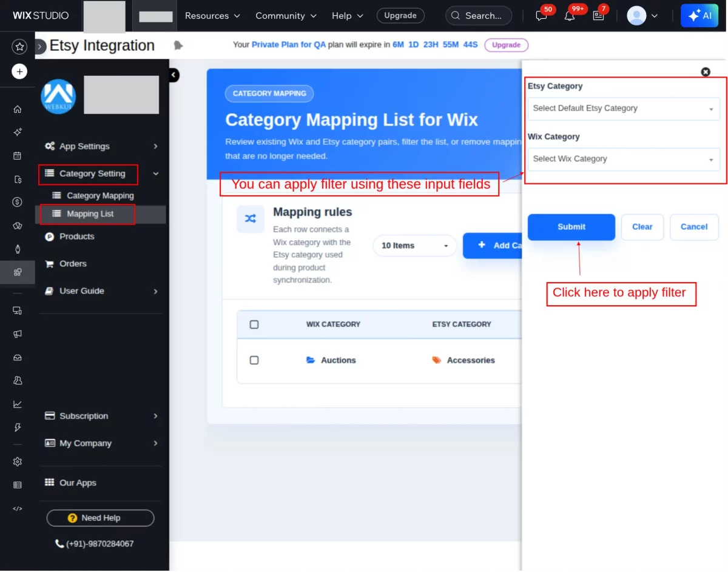728x572 pixels.
Task: Click the sparkle AI icon in left rail
Action: (18, 132)
